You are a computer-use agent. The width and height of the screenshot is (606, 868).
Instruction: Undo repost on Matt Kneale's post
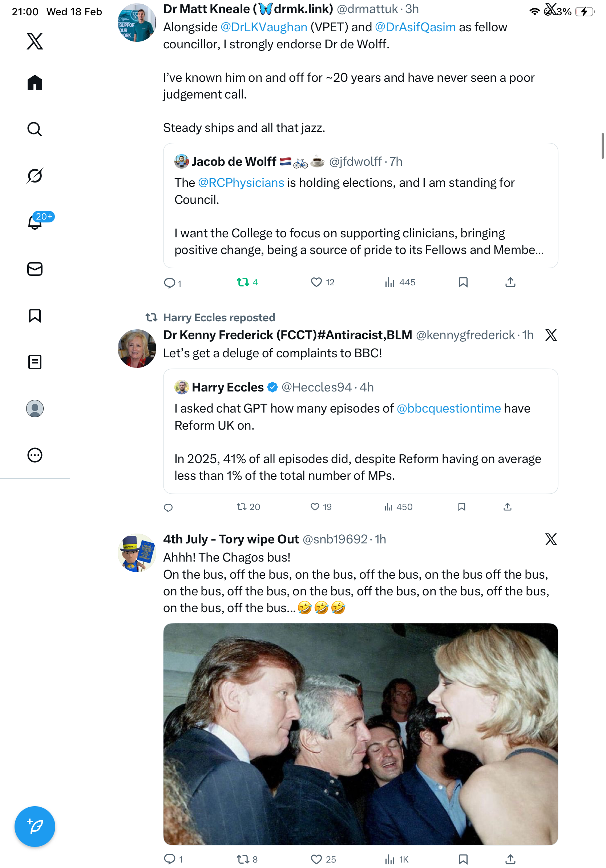[243, 282]
